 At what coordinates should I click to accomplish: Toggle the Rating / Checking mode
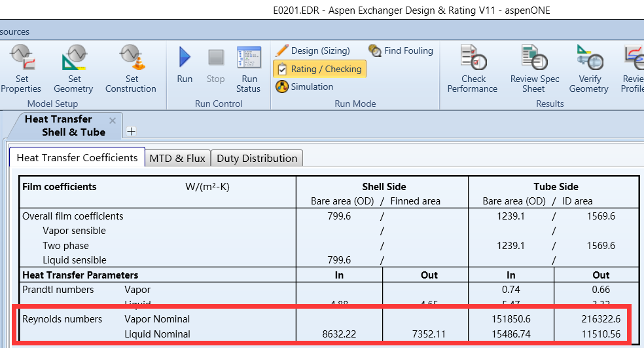coord(319,69)
